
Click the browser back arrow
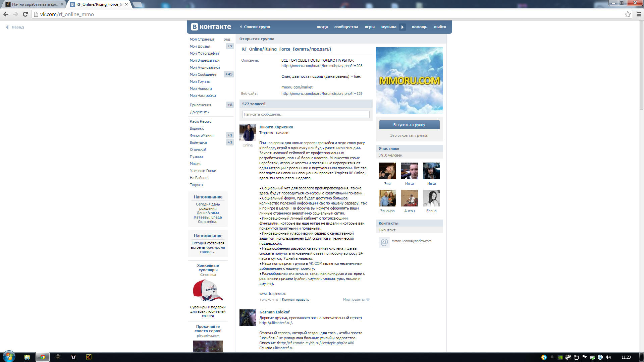(x=6, y=14)
